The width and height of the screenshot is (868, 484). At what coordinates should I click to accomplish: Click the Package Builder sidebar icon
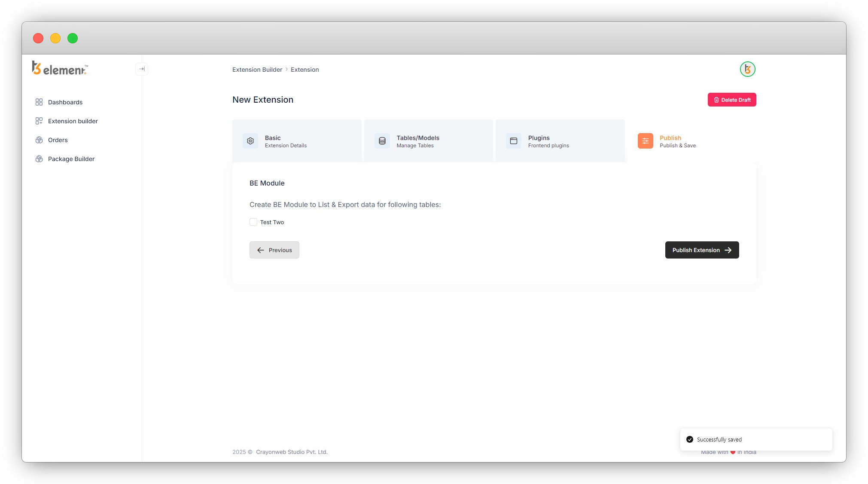coord(39,159)
